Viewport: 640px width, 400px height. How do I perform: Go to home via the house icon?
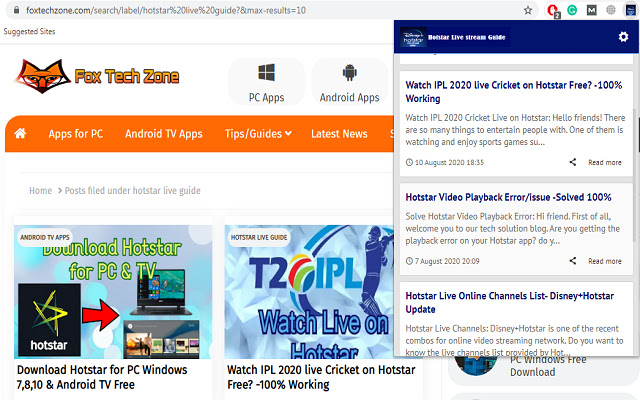tap(20, 133)
